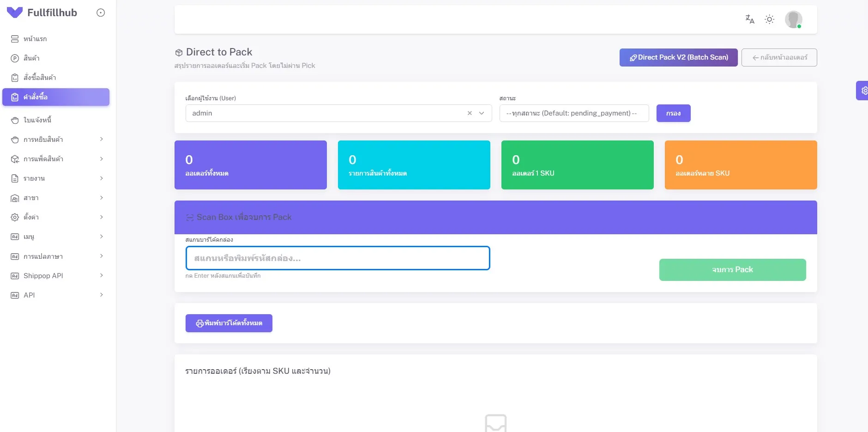Toggle light/dark theme sun icon
868x432 pixels.
(x=769, y=19)
